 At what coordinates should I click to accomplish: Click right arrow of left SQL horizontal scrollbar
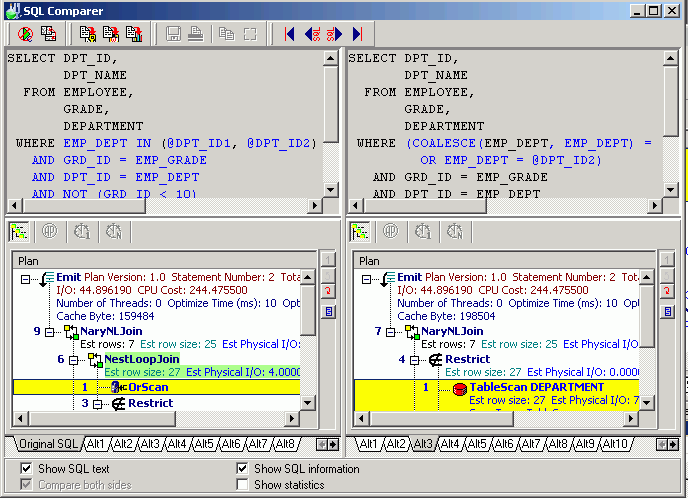[x=315, y=205]
